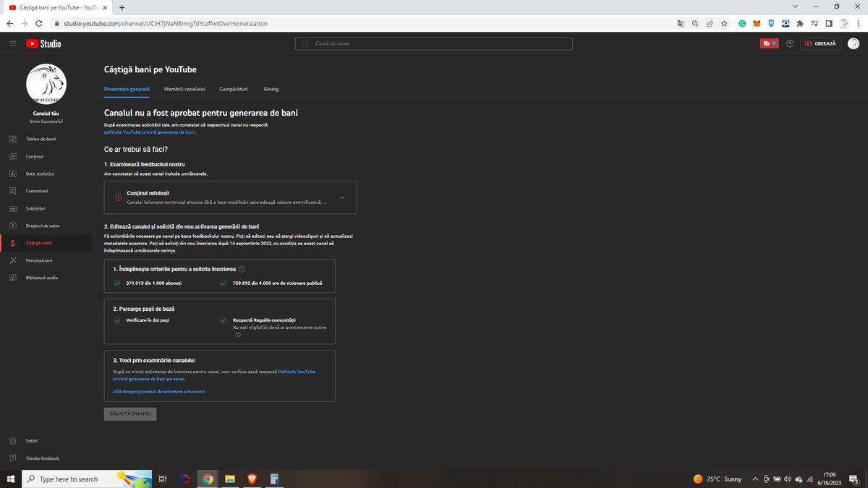Click the SOLICITĂ DIN NOU button
The width and height of the screenshot is (868, 488).
tap(130, 414)
